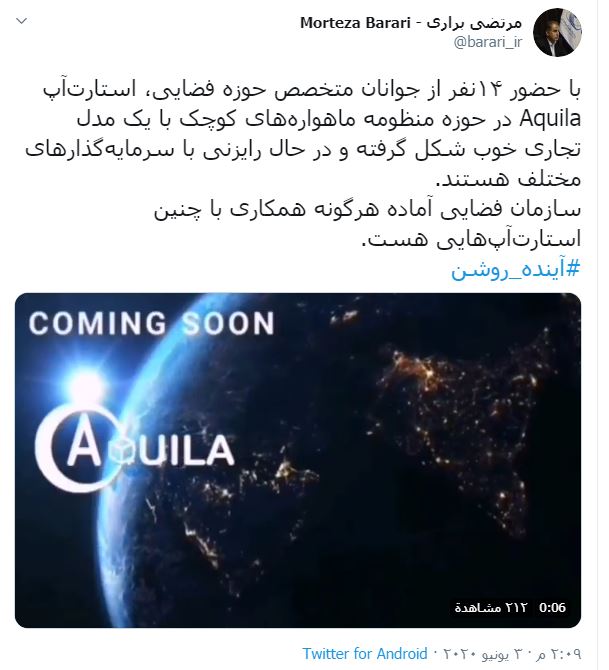Screen dimensions: 609x670
Task: Click the ۲۱۲ مشاهدة view count
Action: (x=491, y=607)
